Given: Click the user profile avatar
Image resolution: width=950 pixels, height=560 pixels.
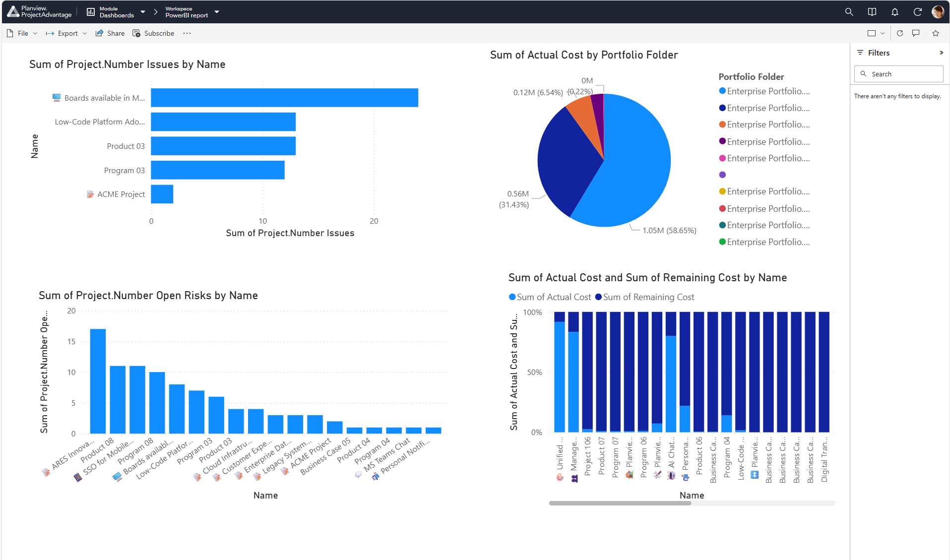Looking at the screenshot, I should pyautogui.click(x=937, y=12).
